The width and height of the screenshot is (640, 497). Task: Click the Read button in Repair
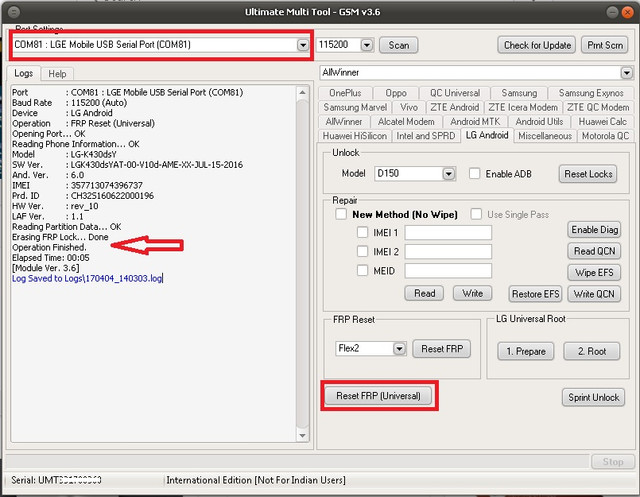[424, 293]
